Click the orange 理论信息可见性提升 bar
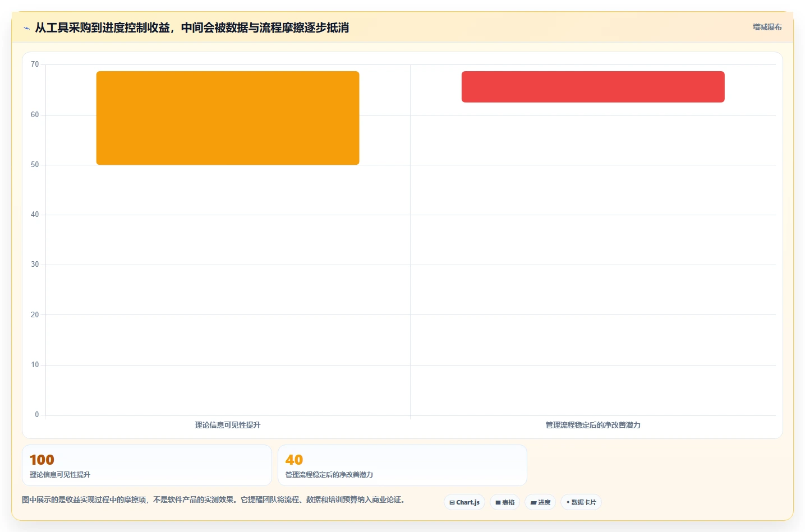Viewport: 805px width, 532px height. pos(228,118)
